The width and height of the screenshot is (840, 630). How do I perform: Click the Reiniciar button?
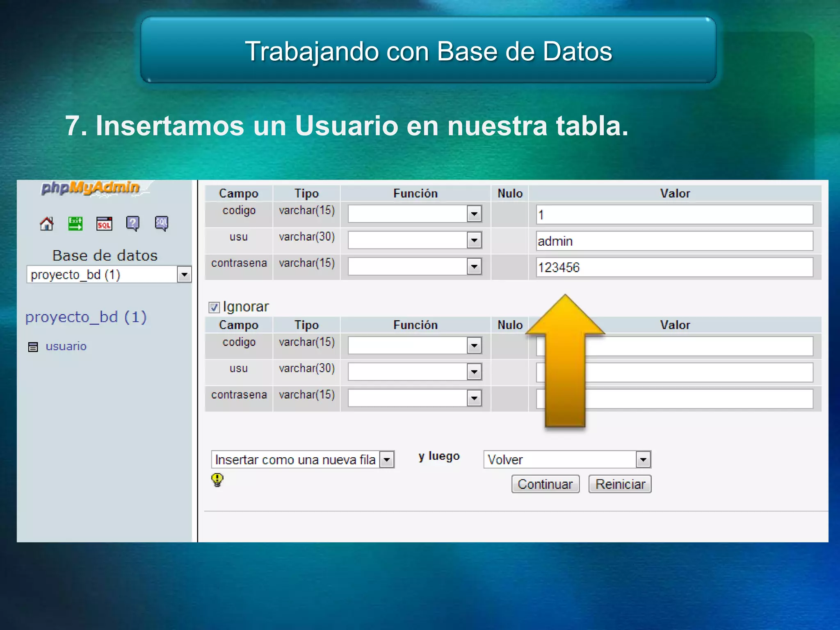tap(620, 484)
